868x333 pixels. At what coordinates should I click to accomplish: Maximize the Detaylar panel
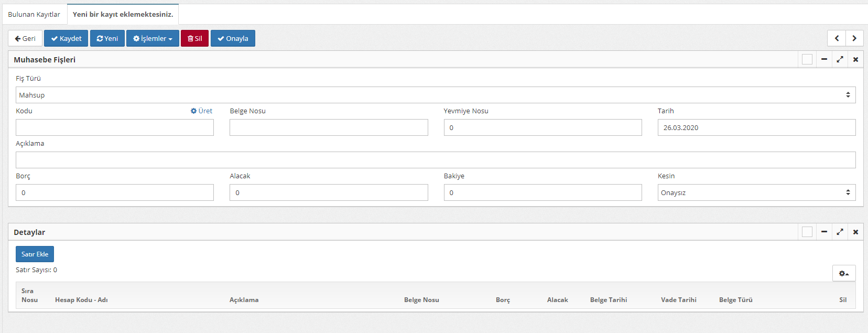coord(840,232)
